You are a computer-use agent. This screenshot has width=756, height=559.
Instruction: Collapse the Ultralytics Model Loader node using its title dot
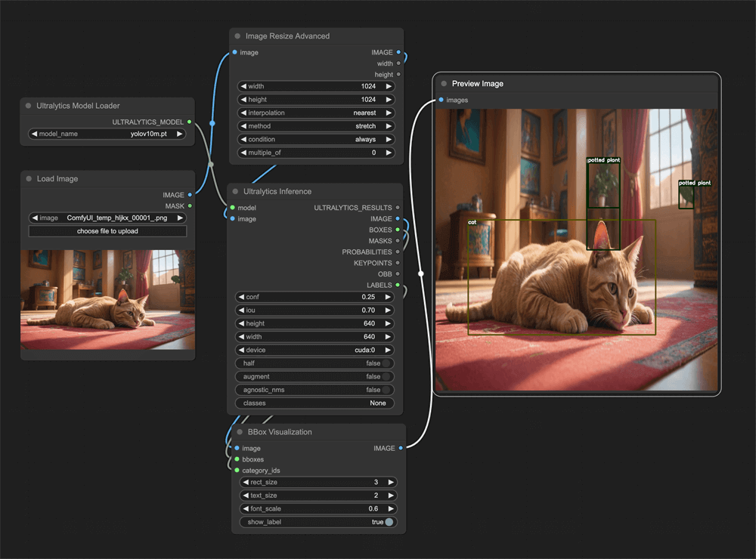click(x=28, y=106)
